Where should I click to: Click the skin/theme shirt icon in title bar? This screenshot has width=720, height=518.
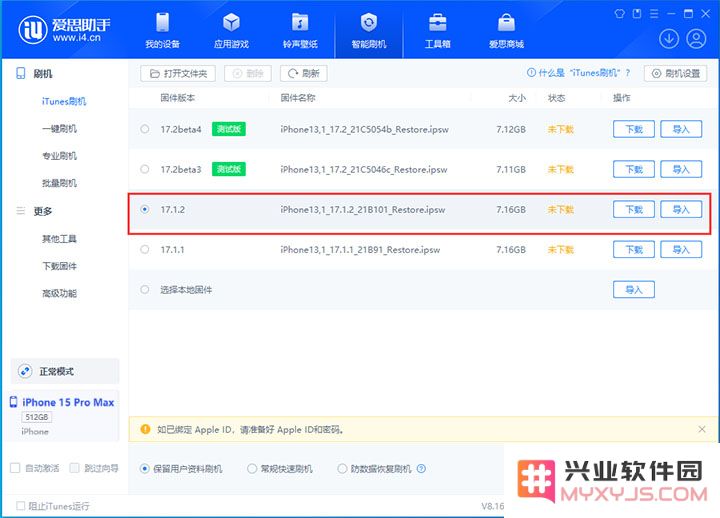(x=619, y=14)
